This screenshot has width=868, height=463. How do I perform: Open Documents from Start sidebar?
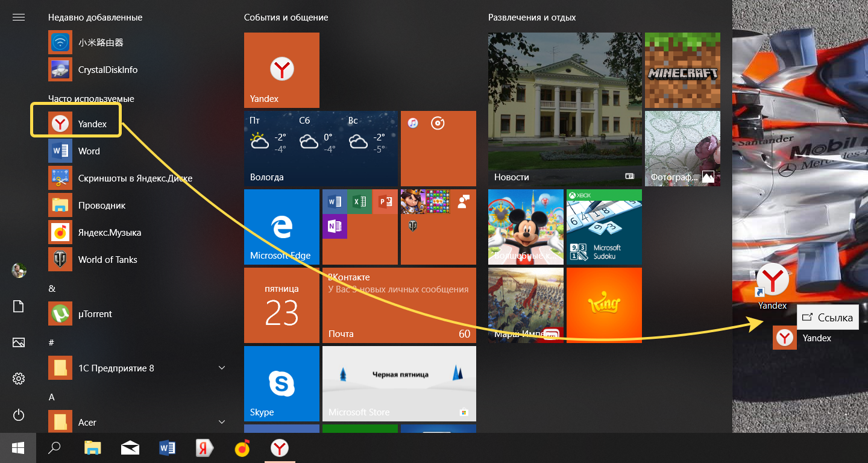click(x=19, y=306)
